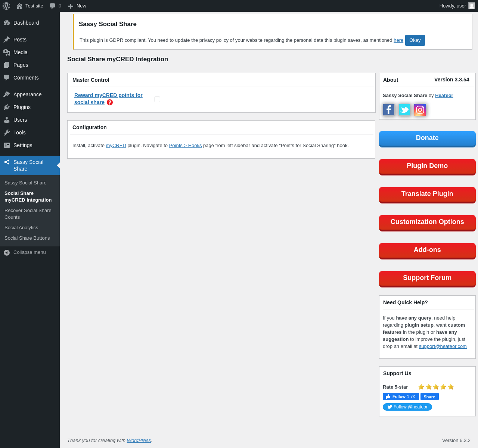Click the privacy policy 'here' link
The height and width of the screenshot is (448, 478).
click(398, 40)
